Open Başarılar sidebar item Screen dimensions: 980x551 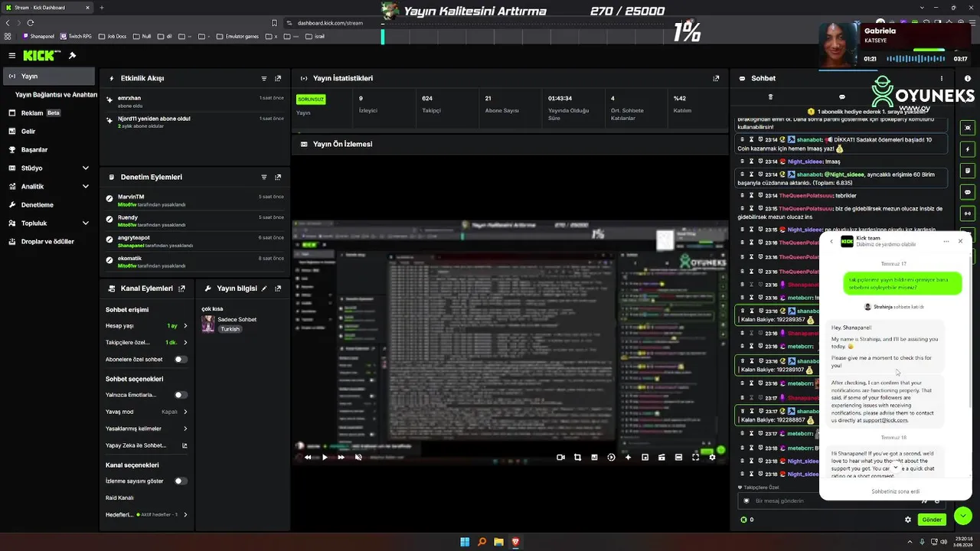(x=49, y=149)
